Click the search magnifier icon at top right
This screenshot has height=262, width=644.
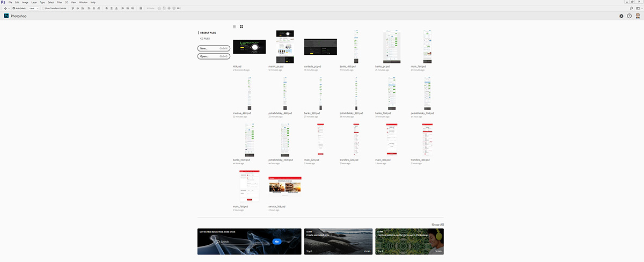(631, 9)
